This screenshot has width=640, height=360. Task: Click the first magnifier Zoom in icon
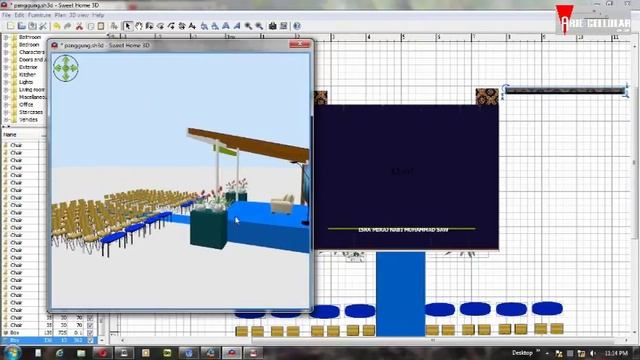(248, 26)
